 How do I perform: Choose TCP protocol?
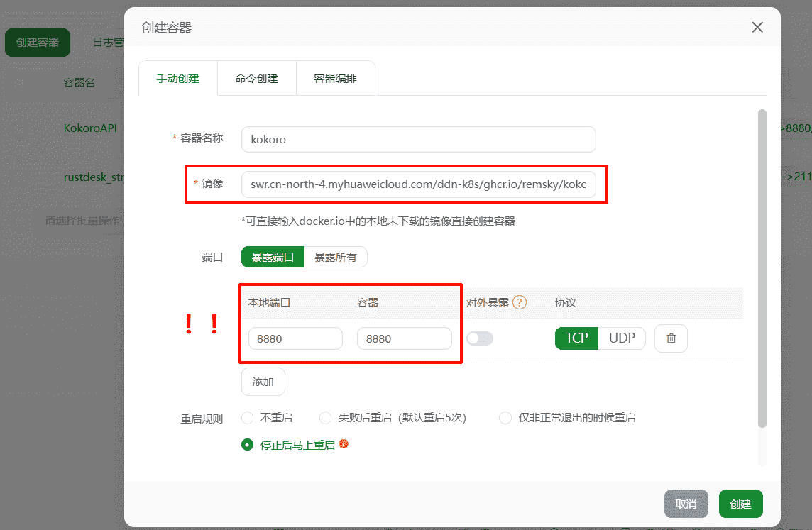[577, 338]
